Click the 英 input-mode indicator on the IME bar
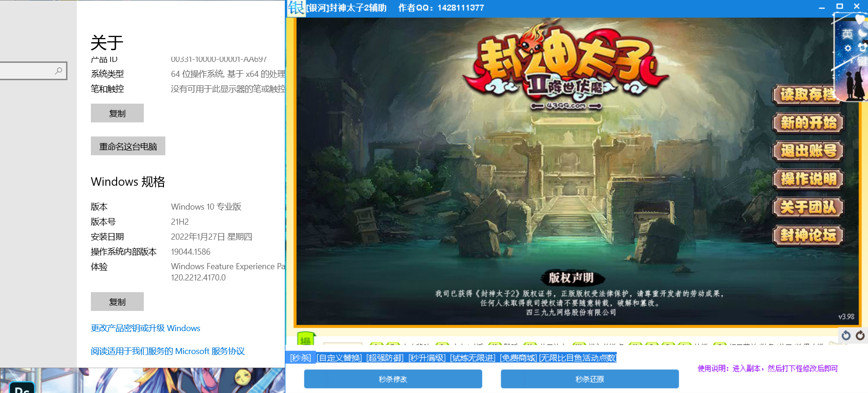Image resolution: width=868 pixels, height=393 pixels. 847,34
